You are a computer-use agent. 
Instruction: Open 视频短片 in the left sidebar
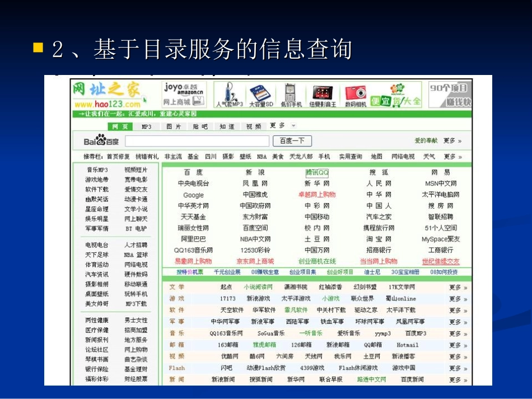coord(136,170)
